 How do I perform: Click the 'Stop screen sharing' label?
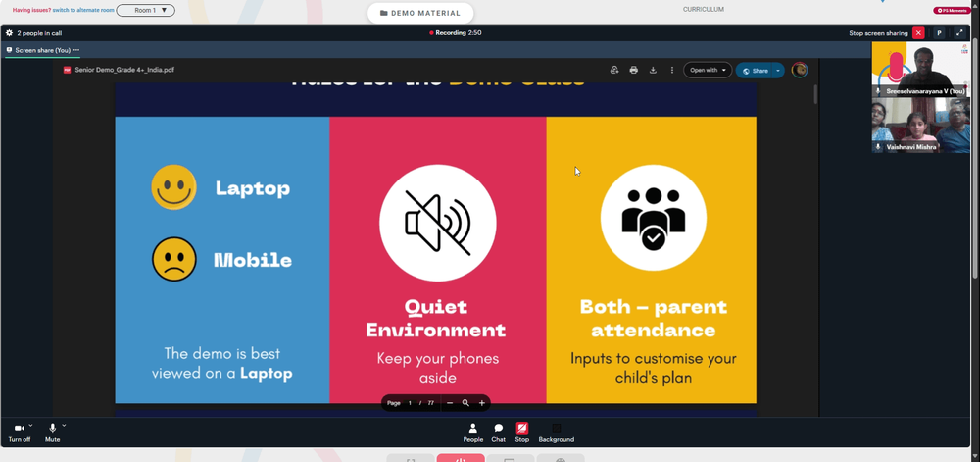click(x=878, y=33)
